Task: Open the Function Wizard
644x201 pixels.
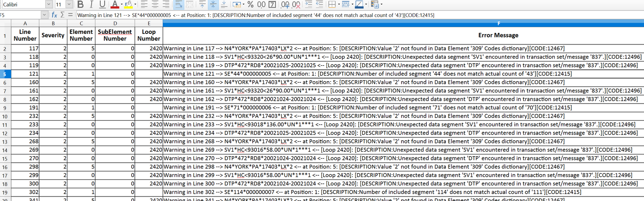Action: coord(54,15)
